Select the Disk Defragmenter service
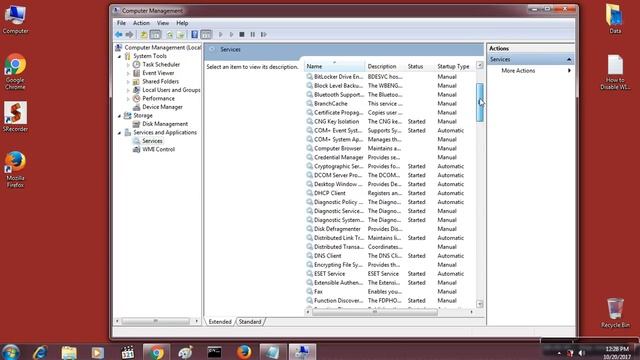This screenshot has height=360, width=640. (337, 229)
